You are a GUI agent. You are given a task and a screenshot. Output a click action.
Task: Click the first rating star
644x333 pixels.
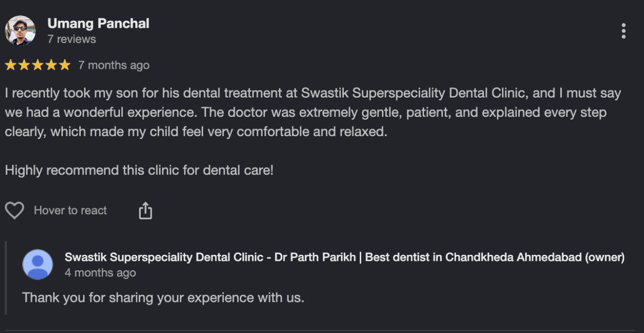pos(11,65)
